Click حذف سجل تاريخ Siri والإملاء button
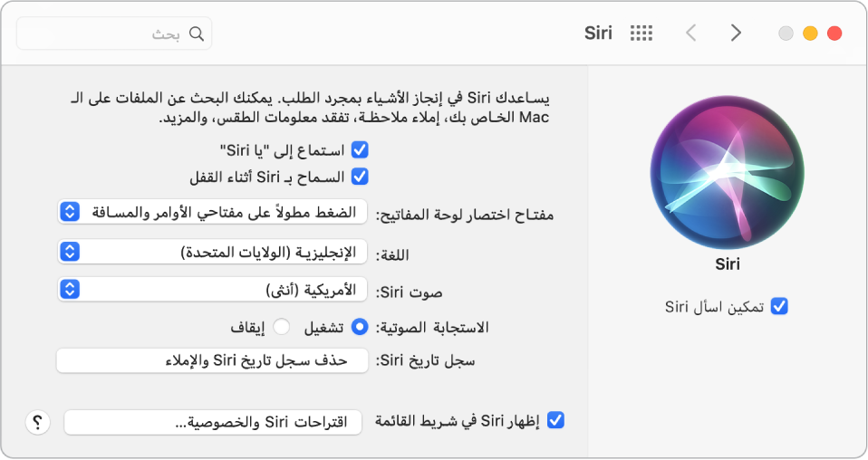 coord(213,361)
